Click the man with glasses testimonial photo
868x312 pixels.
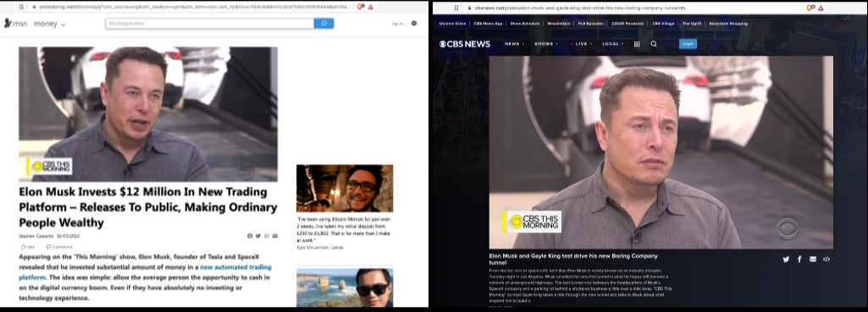point(345,188)
